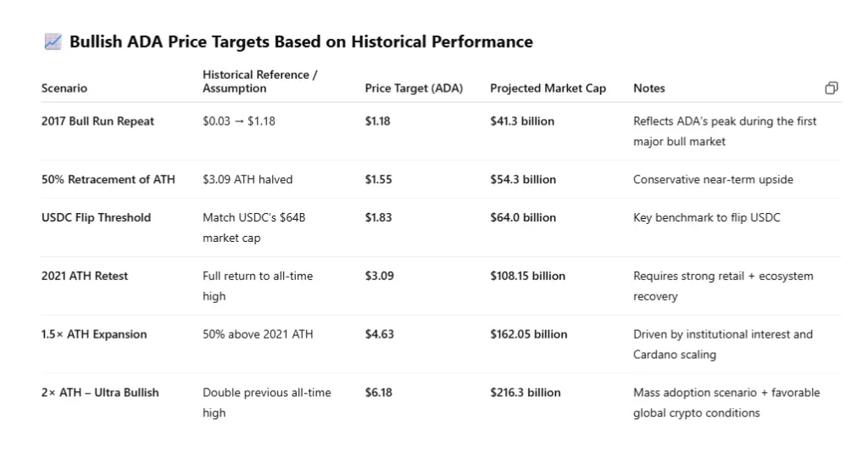Click the Historical Reference / Assumption header

[x=260, y=81]
